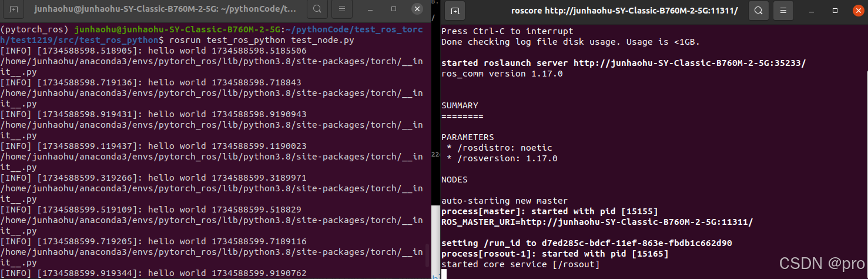Open new tab in the rosrun terminal window
The height and width of the screenshot is (279, 868).
coord(14,10)
